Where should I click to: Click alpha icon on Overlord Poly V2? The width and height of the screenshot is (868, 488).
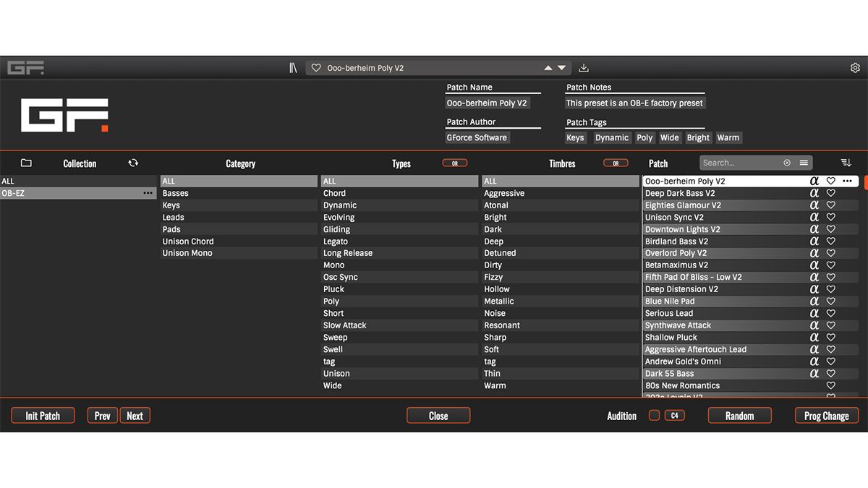tap(814, 253)
